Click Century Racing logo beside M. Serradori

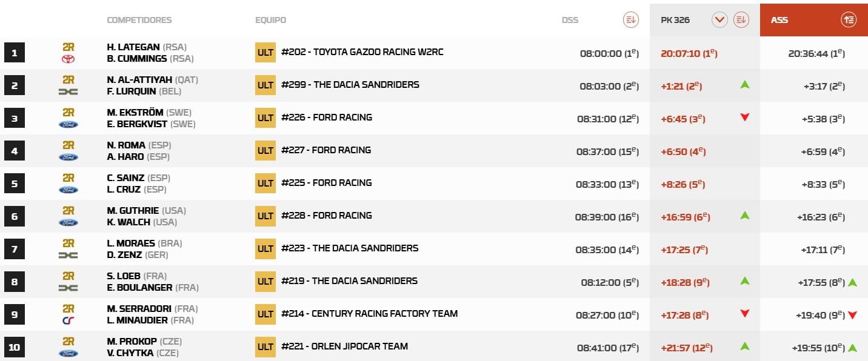point(68,320)
